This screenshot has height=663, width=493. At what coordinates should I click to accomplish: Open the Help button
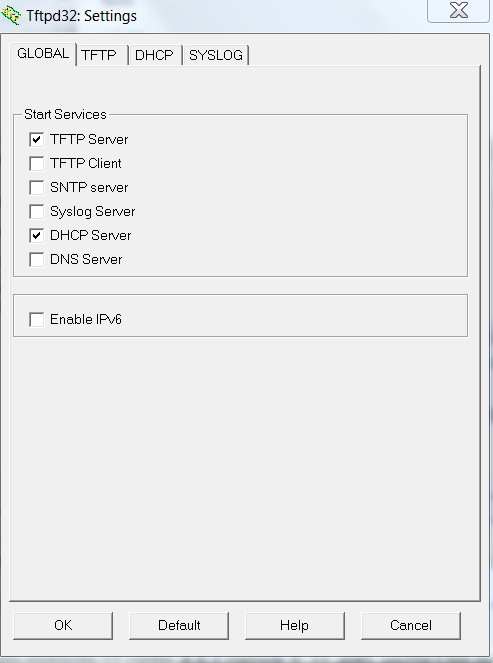pyautogui.click(x=295, y=625)
